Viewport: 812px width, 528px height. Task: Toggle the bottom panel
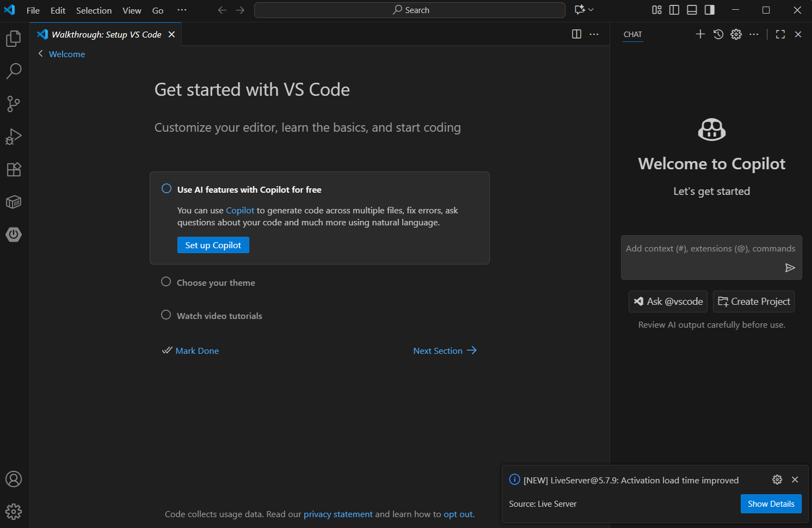[x=692, y=10]
